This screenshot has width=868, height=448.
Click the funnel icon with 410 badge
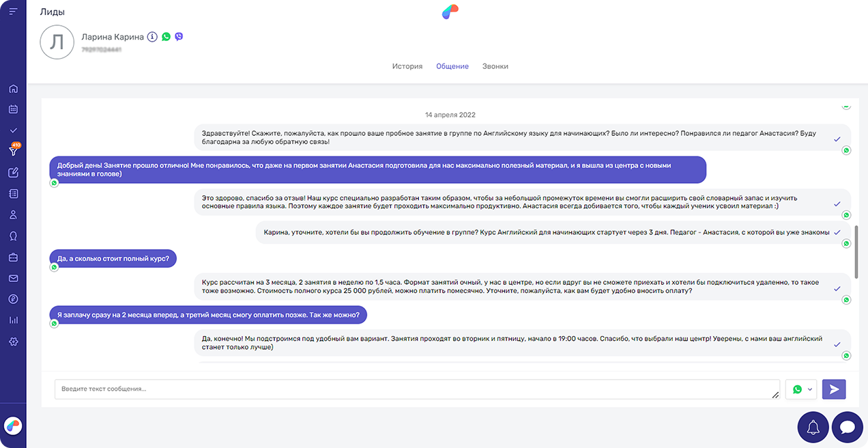(x=13, y=150)
